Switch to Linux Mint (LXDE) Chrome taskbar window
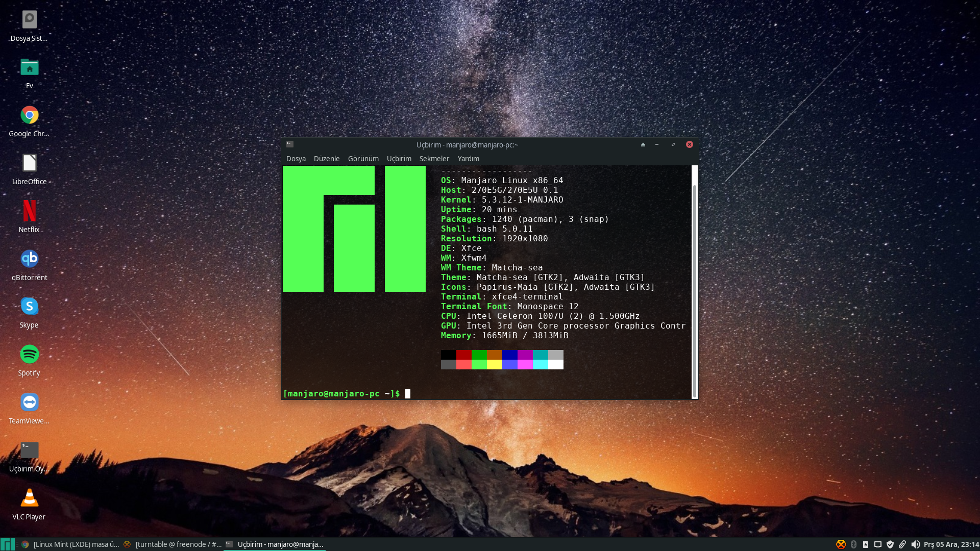 (70, 544)
